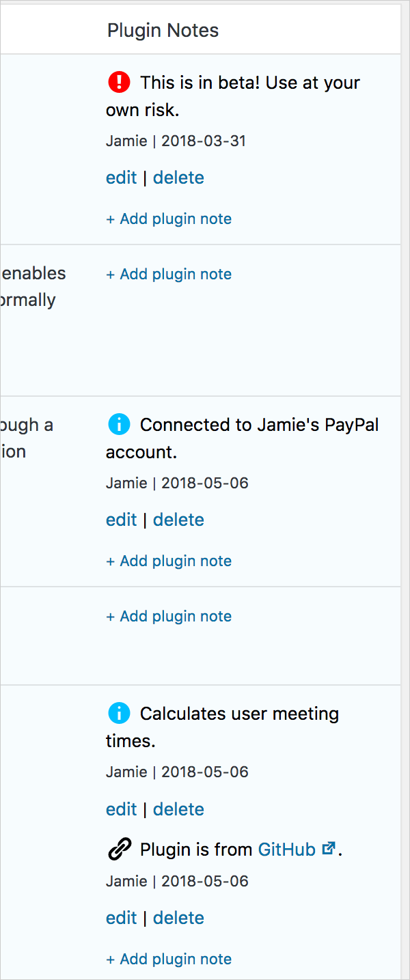This screenshot has height=980, width=410.
Task: Delete the beta warning note
Action: (178, 178)
